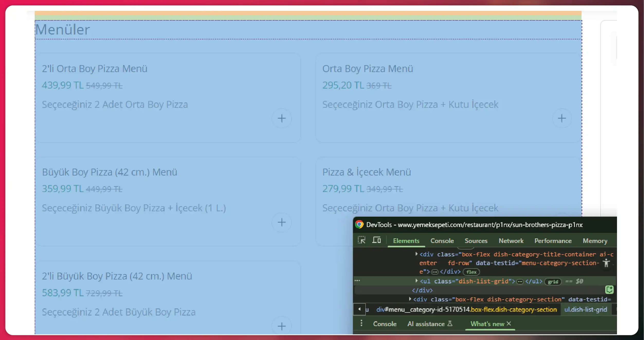This screenshot has width=644, height=340.
Task: Toggle the flex overlay badge
Action: [x=471, y=272]
